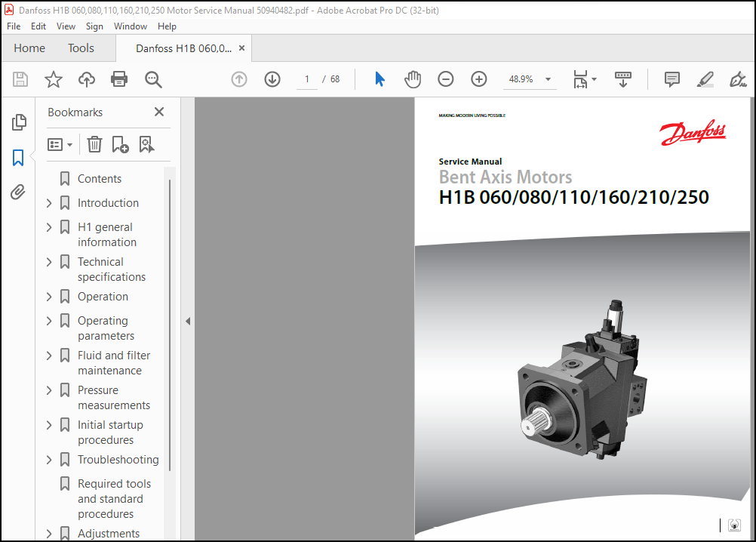This screenshot has width=756, height=542.
Task: Expand Technical specifications bookmark
Action: (x=49, y=262)
